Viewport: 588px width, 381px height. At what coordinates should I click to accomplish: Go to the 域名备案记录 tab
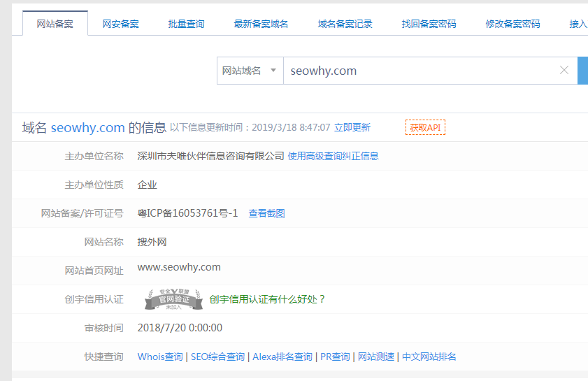coord(345,24)
